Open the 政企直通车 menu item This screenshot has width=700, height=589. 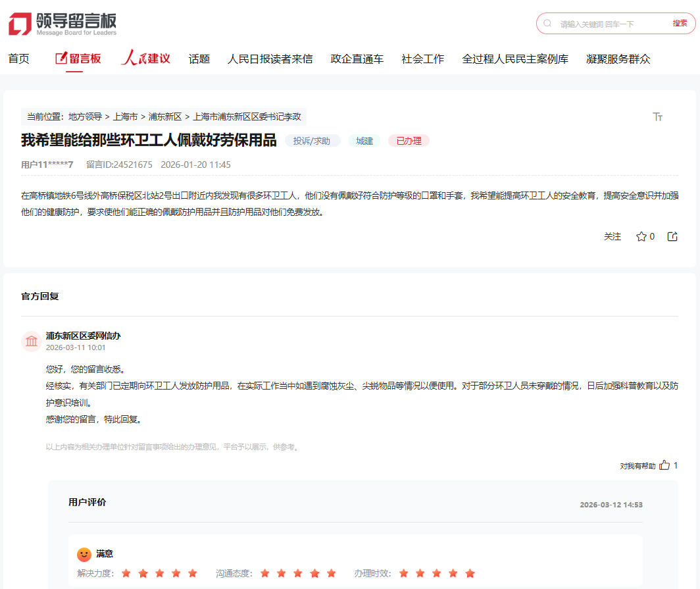pos(357,59)
